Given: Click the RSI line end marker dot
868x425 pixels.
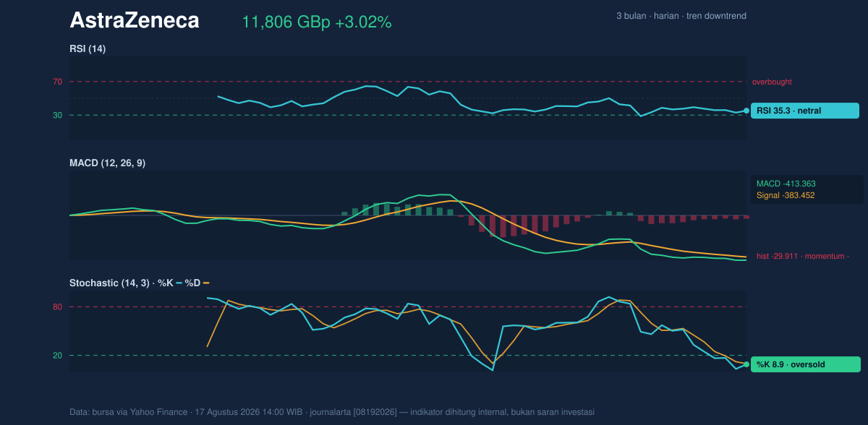Looking at the screenshot, I should (746, 111).
